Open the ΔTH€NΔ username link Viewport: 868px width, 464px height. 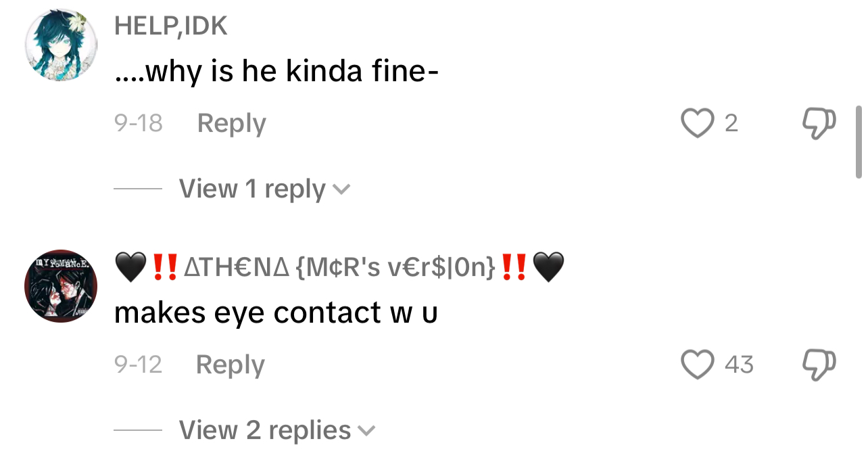tap(338, 269)
